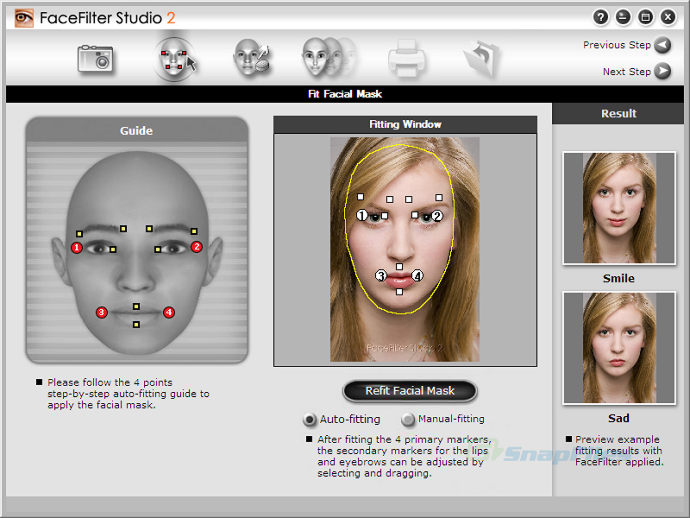Click red guide point 2 on Guide face

[x=197, y=247]
